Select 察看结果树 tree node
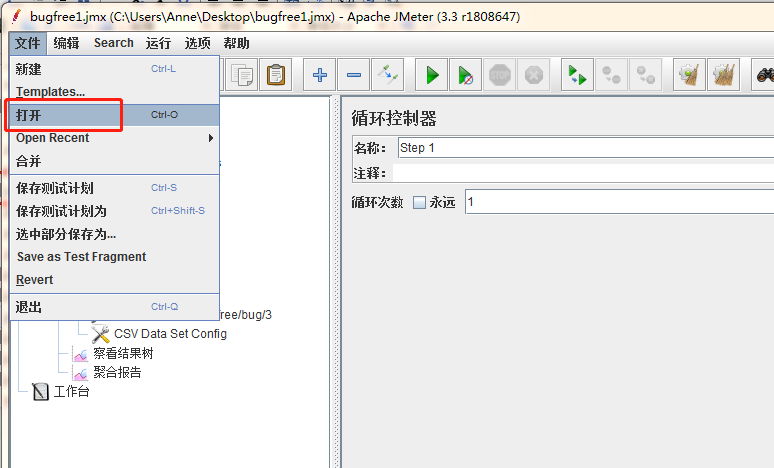Image resolution: width=774 pixels, height=468 pixels. coord(123,353)
